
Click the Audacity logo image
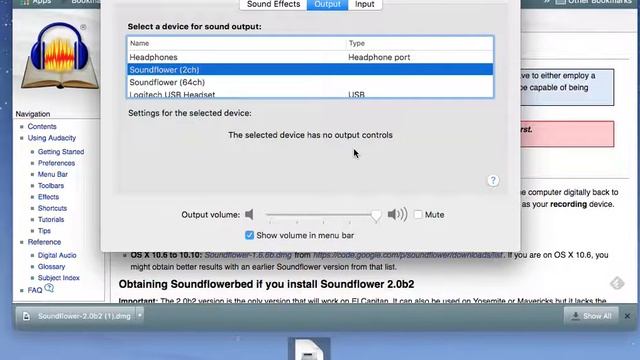coord(60,56)
